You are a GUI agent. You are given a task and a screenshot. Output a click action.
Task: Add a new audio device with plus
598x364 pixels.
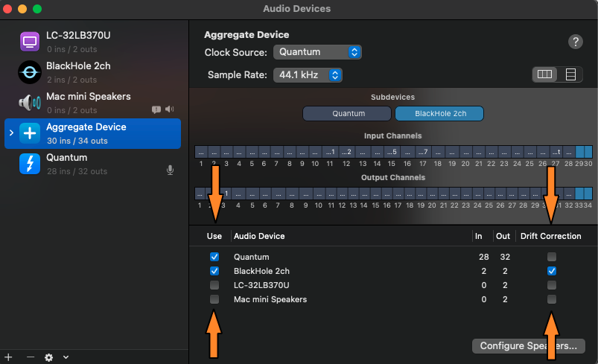pos(8,357)
